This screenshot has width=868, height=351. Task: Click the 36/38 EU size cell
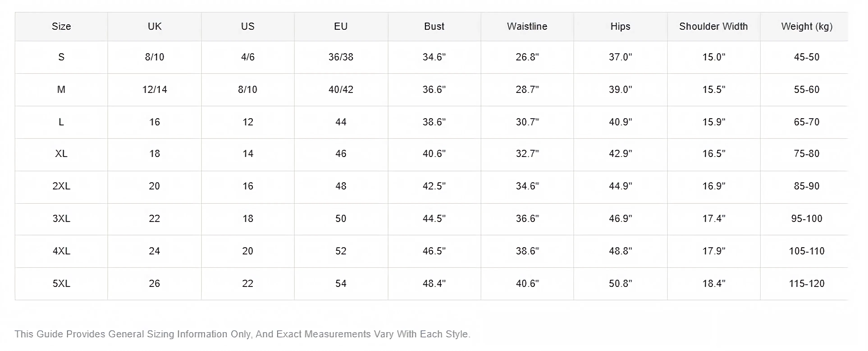pyautogui.click(x=341, y=57)
